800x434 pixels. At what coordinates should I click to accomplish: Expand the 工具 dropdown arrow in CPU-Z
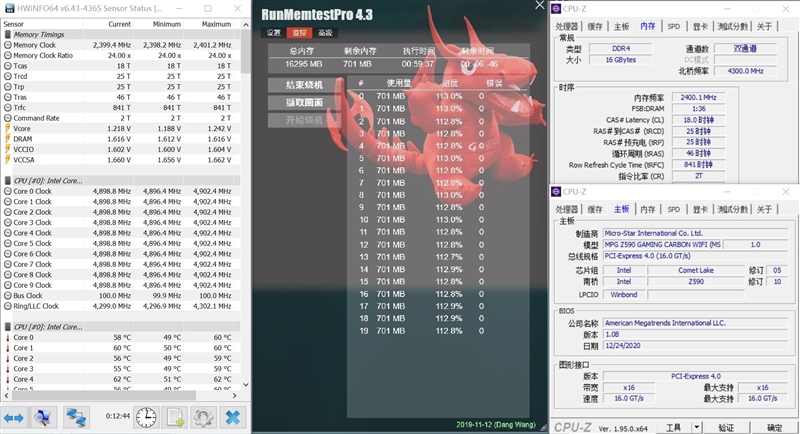696,427
